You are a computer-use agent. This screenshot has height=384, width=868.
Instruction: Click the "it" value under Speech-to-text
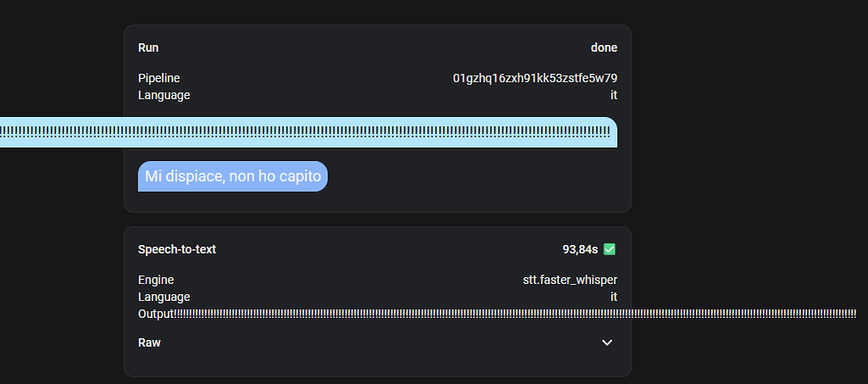613,297
